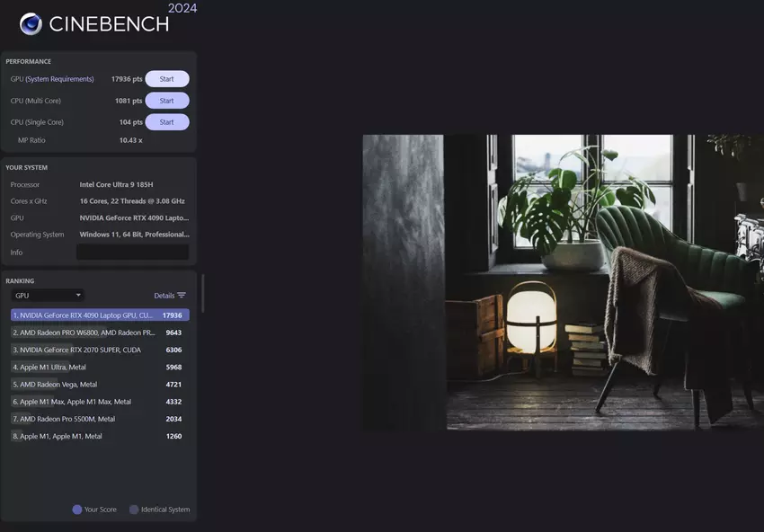This screenshot has height=532, width=764.
Task: Select AMD Radeon Vega ranking row
Action: coord(100,385)
